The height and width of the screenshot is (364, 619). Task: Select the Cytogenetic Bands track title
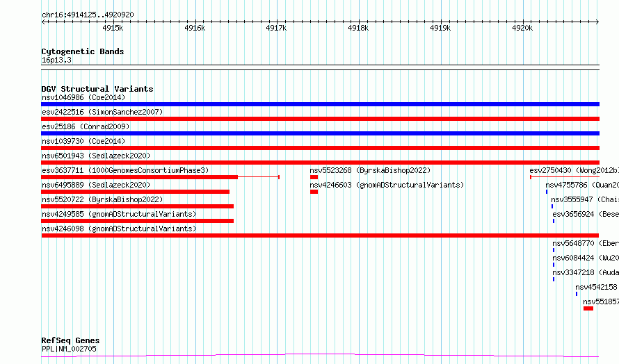tap(83, 51)
